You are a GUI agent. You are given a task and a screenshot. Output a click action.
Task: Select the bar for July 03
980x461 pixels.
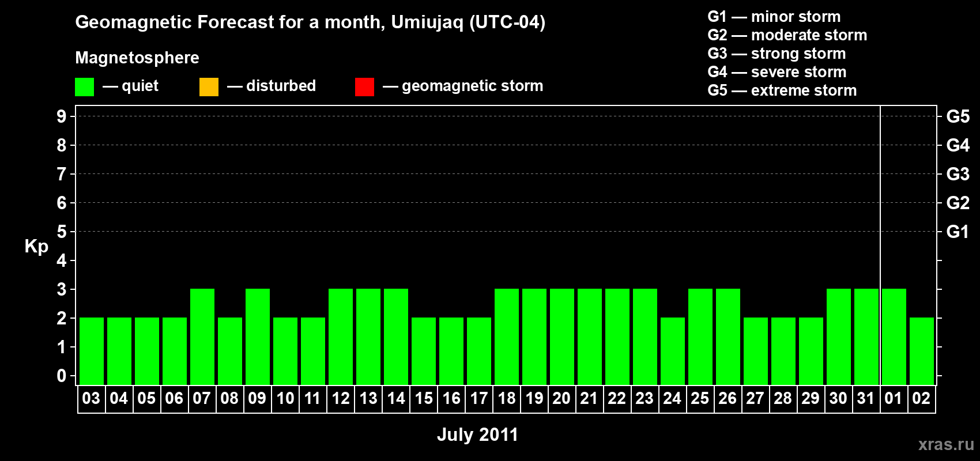92,351
